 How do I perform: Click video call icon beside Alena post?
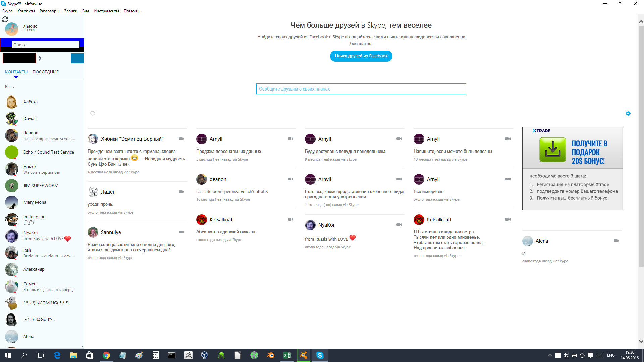tap(616, 241)
